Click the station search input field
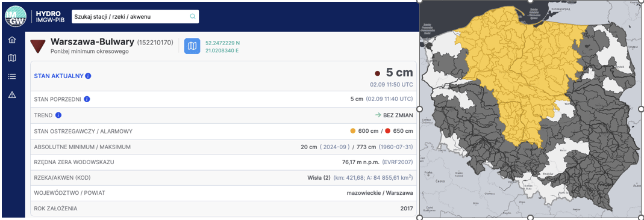Viewport: 644px width, 220px height. pos(135,16)
